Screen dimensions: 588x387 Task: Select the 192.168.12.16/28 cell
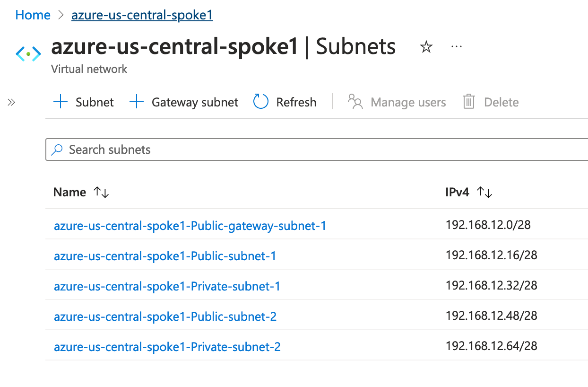click(491, 255)
